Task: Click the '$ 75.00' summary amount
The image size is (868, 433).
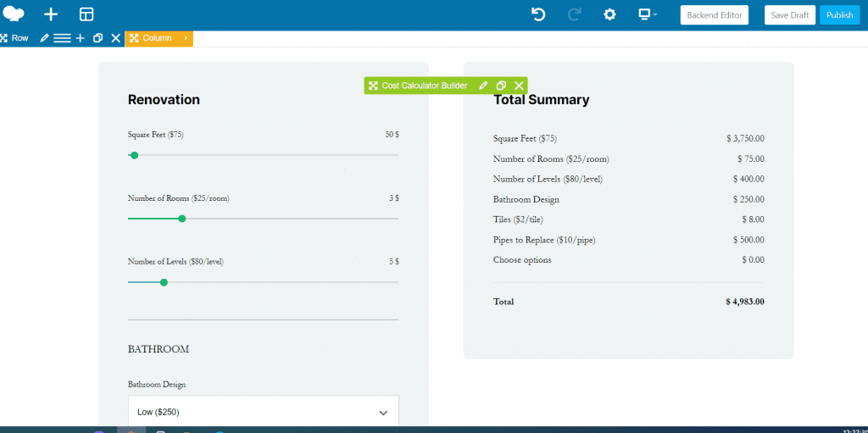Action: (x=751, y=159)
